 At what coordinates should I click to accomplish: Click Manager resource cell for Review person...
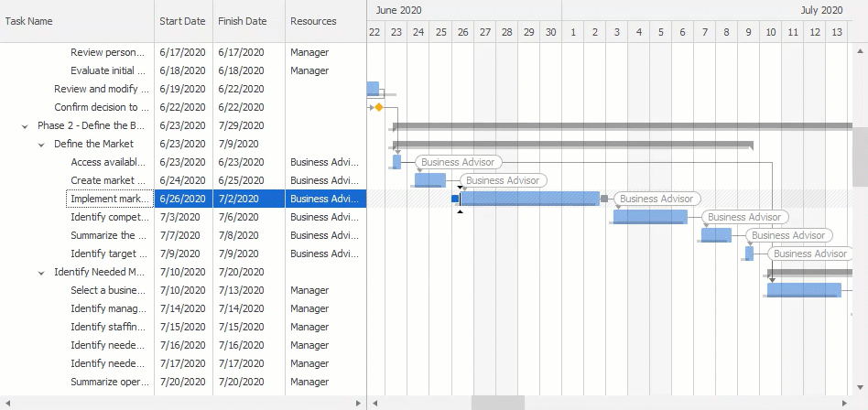pyautogui.click(x=326, y=52)
